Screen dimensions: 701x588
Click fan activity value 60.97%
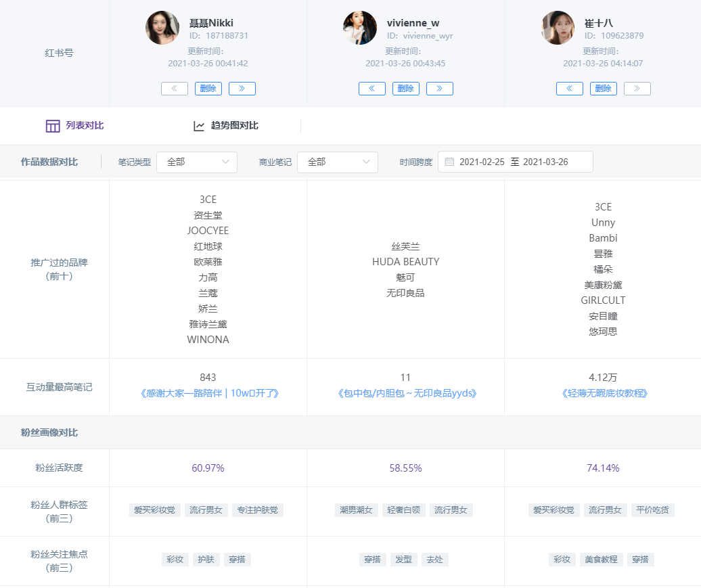(x=208, y=468)
